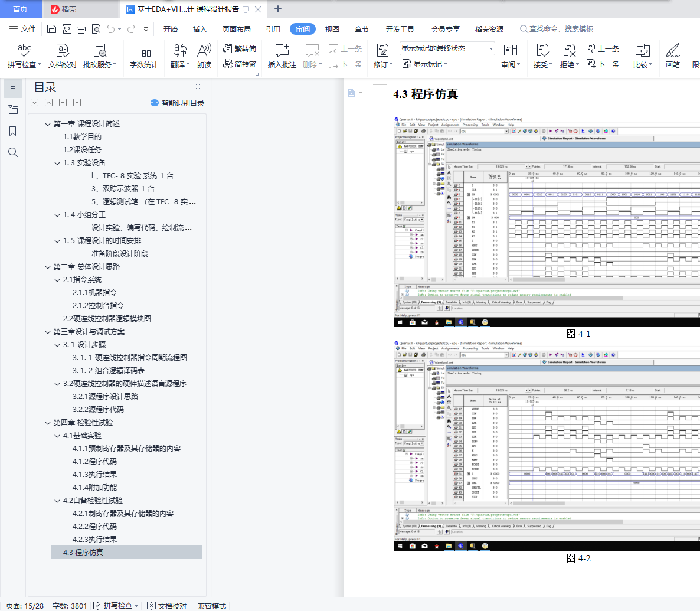
Task: Collapse the 1.3 实验设备 node
Action: (x=57, y=163)
